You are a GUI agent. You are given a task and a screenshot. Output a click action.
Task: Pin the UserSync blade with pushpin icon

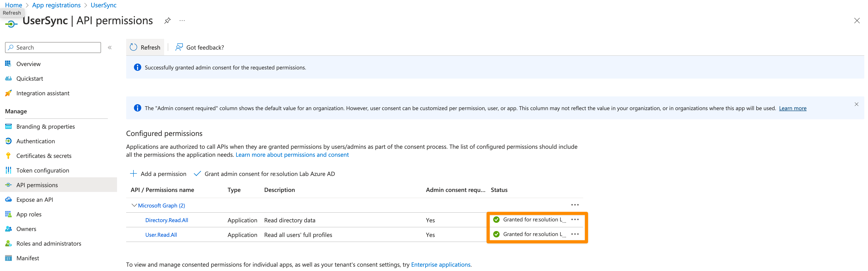point(168,21)
